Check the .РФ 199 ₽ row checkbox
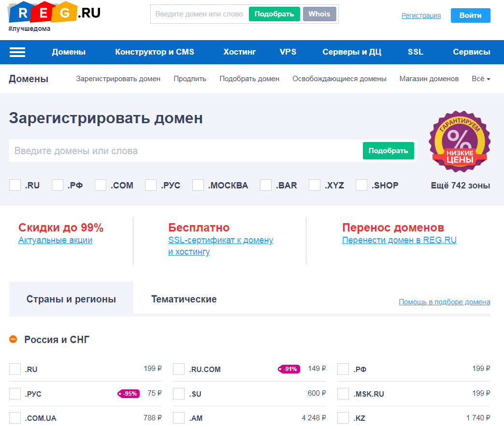The image size is (504, 429). (x=343, y=369)
